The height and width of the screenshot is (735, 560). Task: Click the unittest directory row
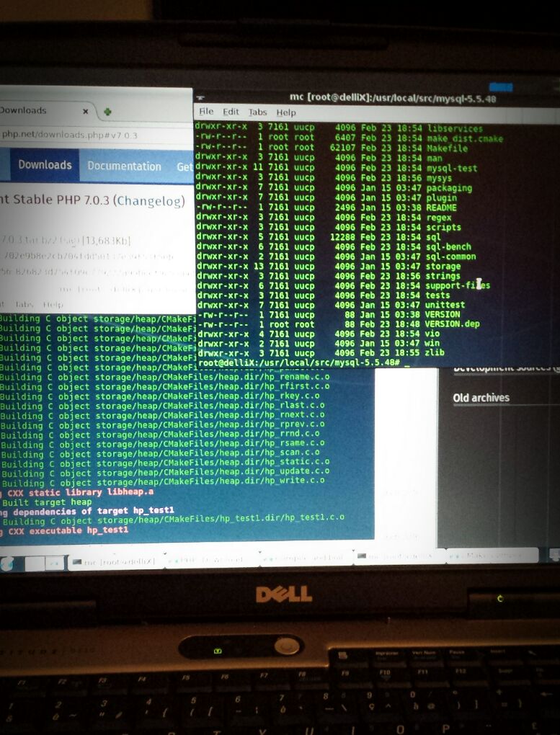click(331, 305)
